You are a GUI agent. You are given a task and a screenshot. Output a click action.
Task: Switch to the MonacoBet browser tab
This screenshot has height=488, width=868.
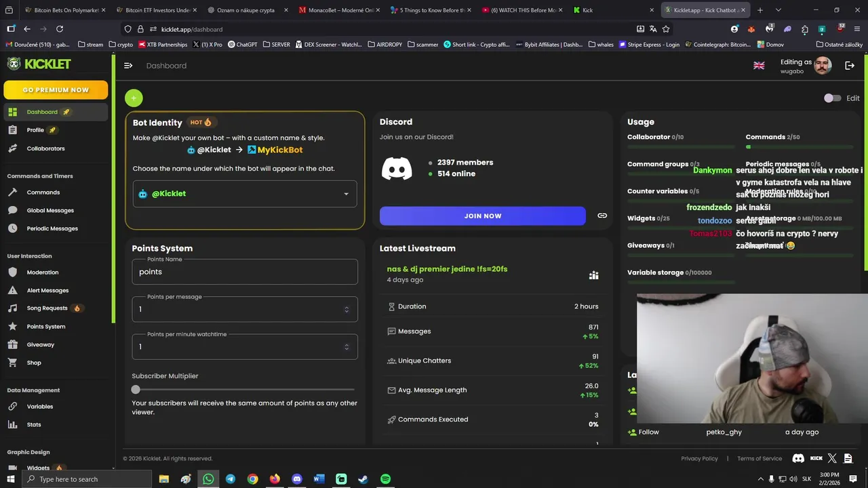(x=340, y=10)
